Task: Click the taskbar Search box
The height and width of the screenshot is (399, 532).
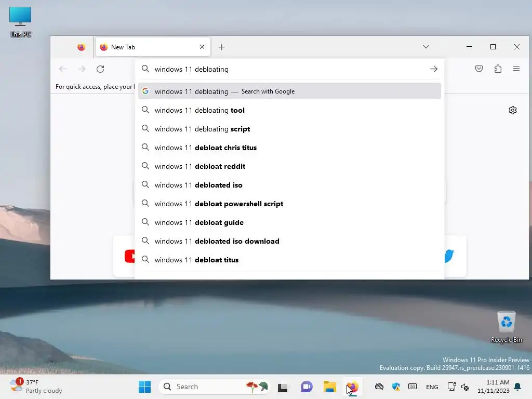Action: tap(215, 387)
